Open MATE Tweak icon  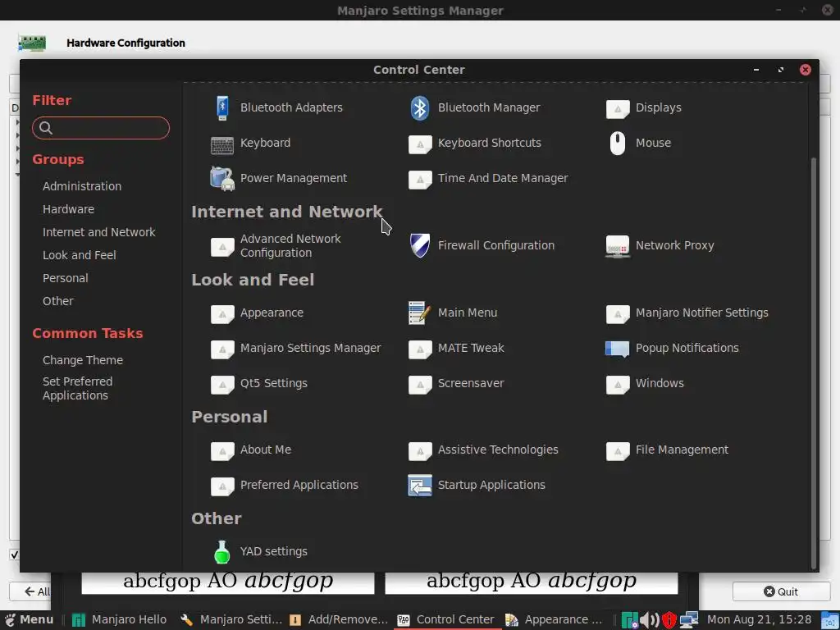[x=419, y=349]
